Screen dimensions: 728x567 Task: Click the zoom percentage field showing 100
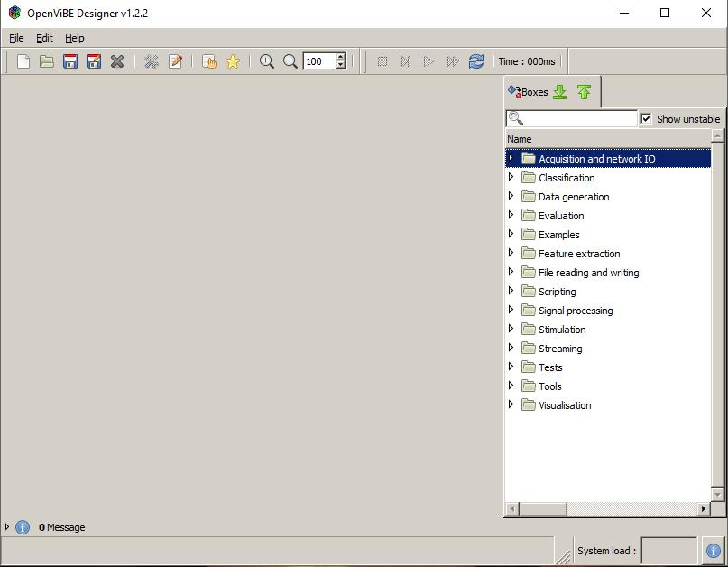[x=319, y=61]
